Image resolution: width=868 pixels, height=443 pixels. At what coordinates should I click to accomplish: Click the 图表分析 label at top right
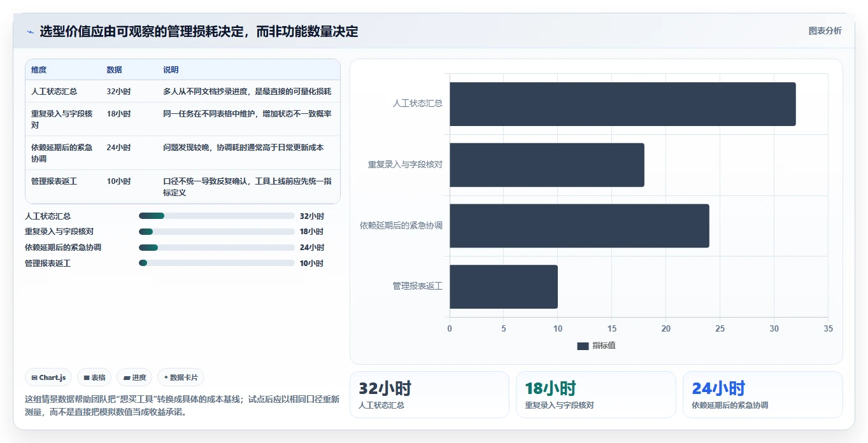coord(825,31)
